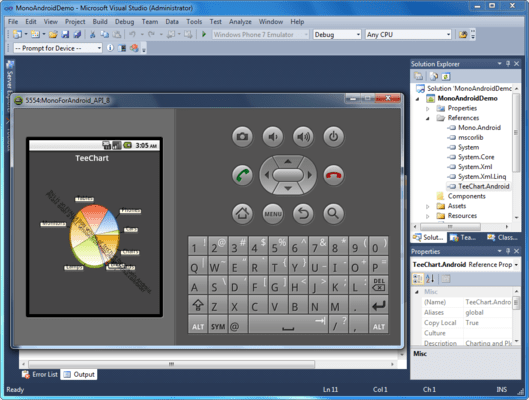
Task: Expand the Resources folder node
Action: point(428,216)
